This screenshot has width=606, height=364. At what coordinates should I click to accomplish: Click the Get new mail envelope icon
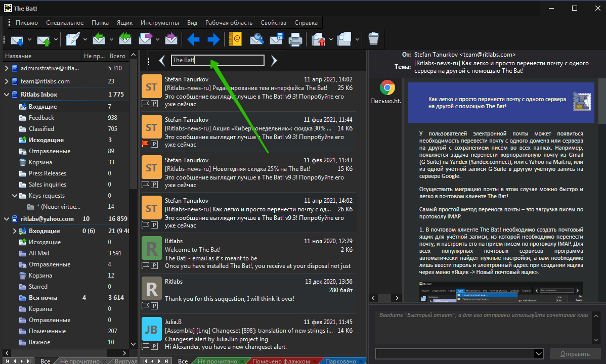(17, 39)
